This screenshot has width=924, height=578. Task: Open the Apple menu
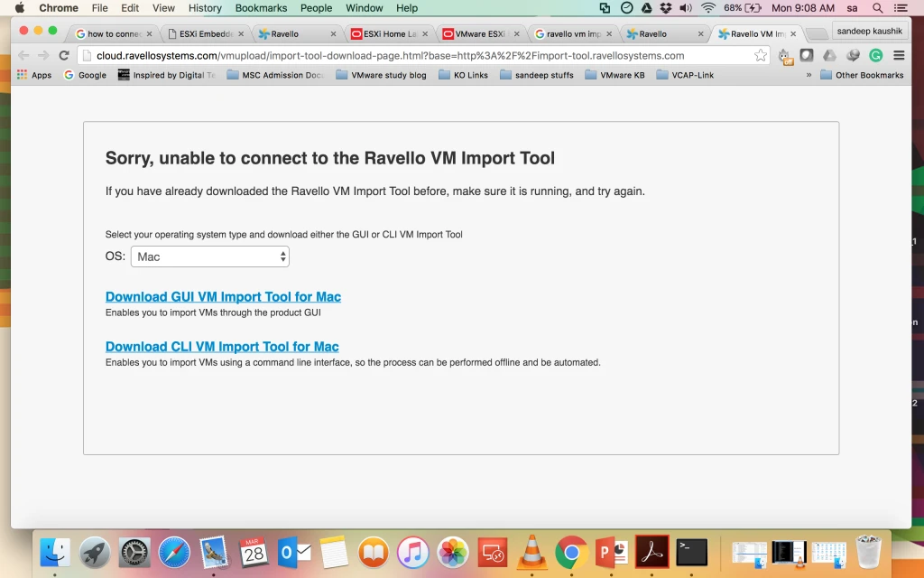click(20, 8)
